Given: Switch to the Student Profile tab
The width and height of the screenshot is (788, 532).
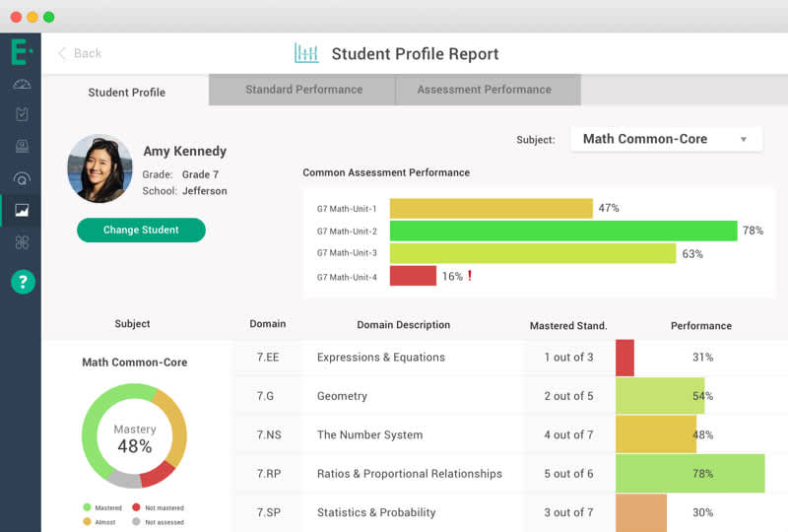Looking at the screenshot, I should [126, 93].
